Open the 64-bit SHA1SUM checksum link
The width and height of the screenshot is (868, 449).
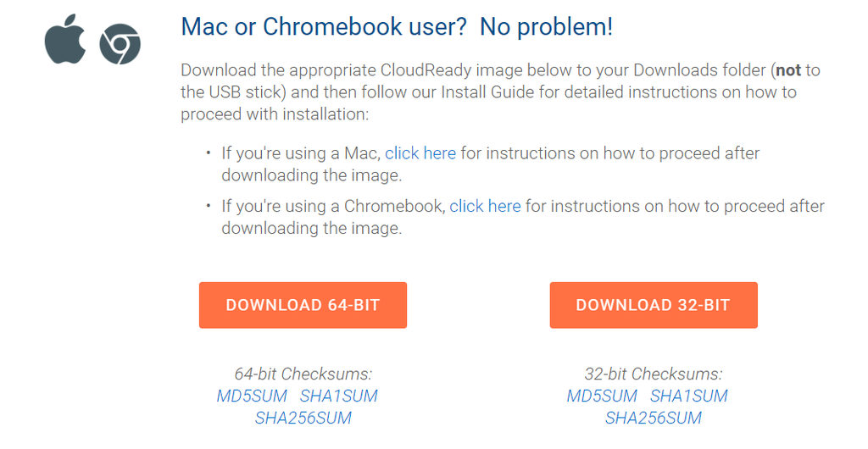pos(339,396)
